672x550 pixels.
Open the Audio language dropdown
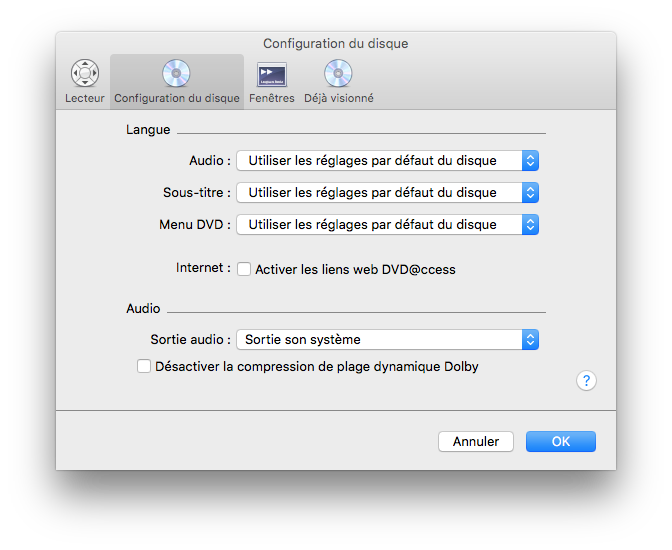387,161
